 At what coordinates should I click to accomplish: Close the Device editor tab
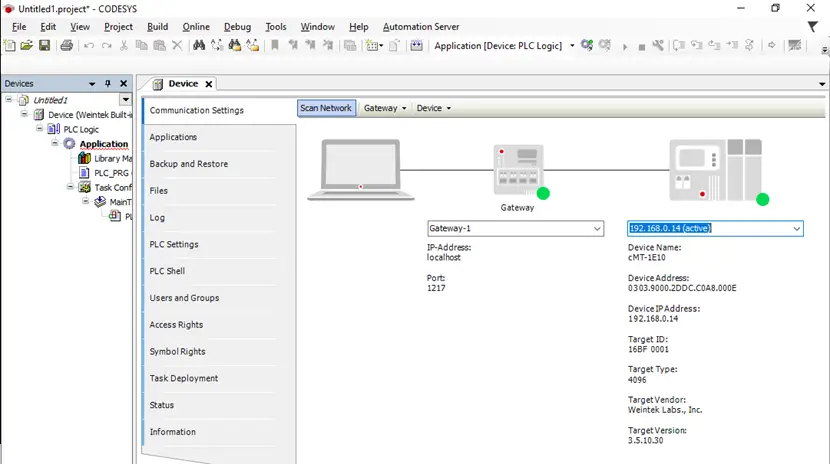209,84
